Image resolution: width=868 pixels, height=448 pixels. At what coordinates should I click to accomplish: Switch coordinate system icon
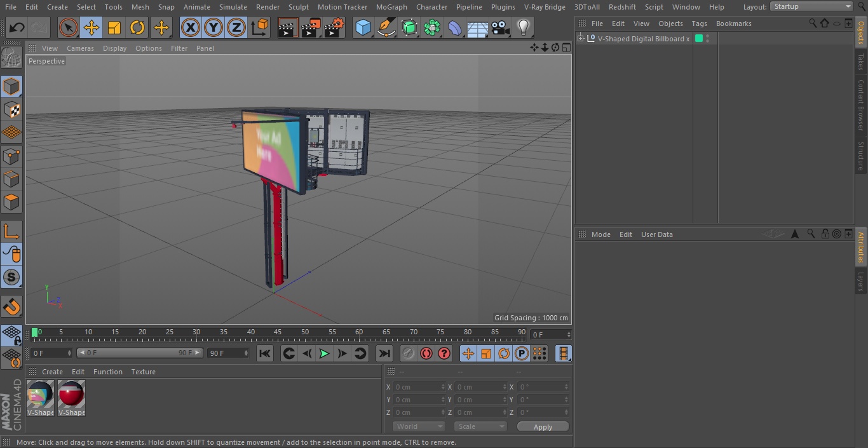[x=260, y=27]
